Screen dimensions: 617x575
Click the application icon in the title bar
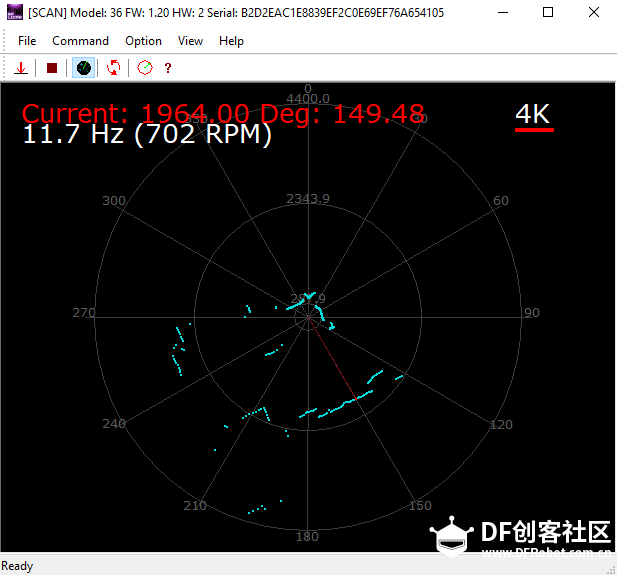point(15,12)
